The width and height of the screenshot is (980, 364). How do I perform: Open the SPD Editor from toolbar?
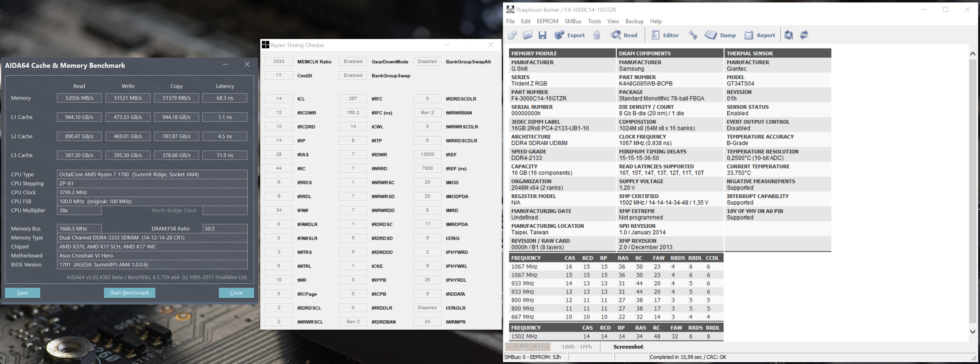coord(665,35)
